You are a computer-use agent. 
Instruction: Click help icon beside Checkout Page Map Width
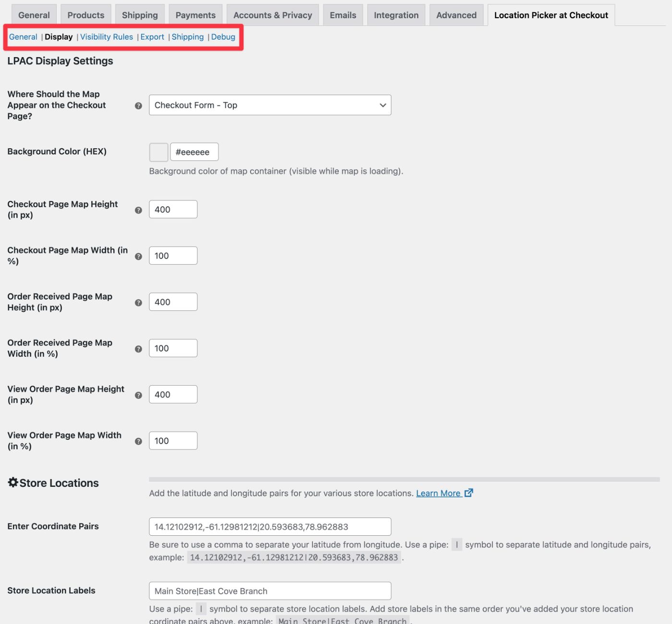tap(138, 257)
